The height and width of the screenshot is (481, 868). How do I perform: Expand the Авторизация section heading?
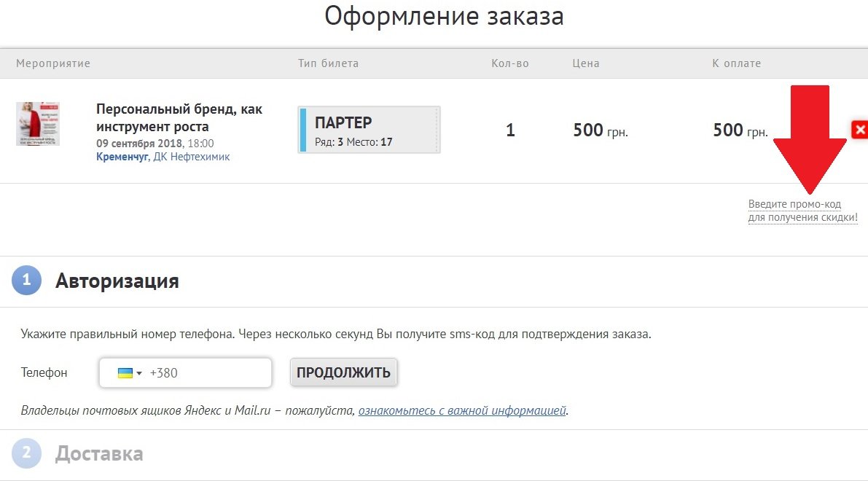[117, 281]
